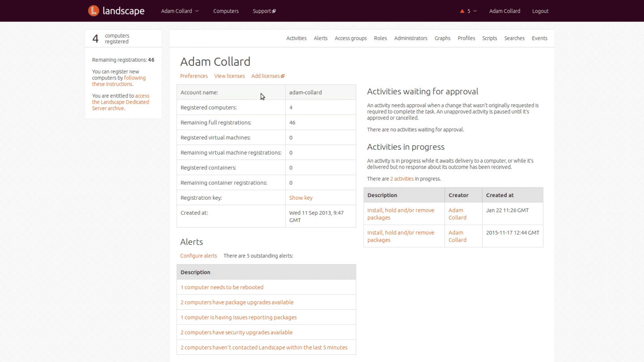Switch to the Events tab
The image size is (644, 362).
pos(539,38)
